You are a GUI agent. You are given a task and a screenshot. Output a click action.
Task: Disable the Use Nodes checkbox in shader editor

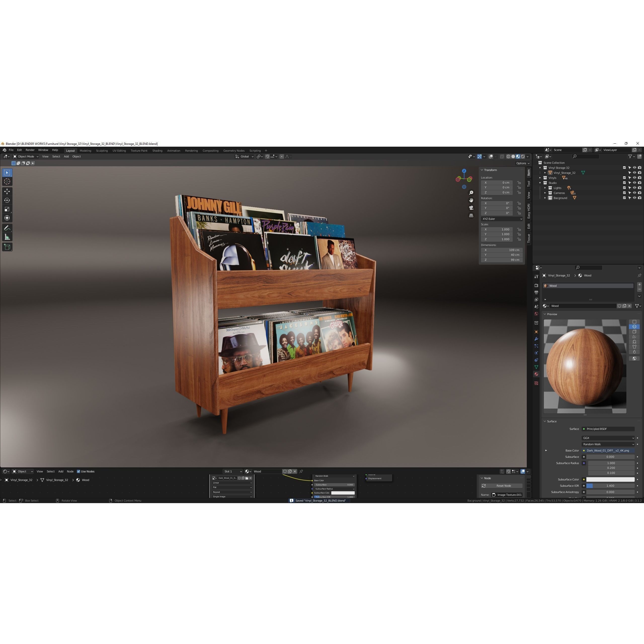point(79,471)
